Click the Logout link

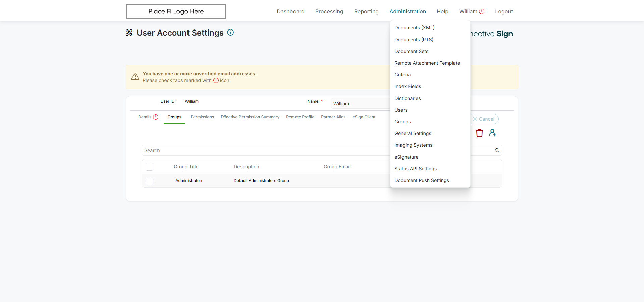[x=504, y=11]
